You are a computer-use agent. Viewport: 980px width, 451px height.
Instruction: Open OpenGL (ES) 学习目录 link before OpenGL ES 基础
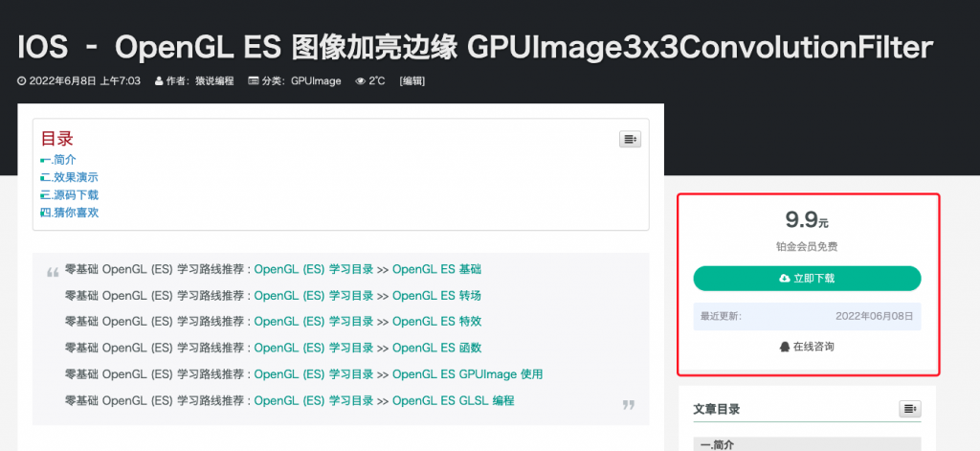[x=314, y=270]
